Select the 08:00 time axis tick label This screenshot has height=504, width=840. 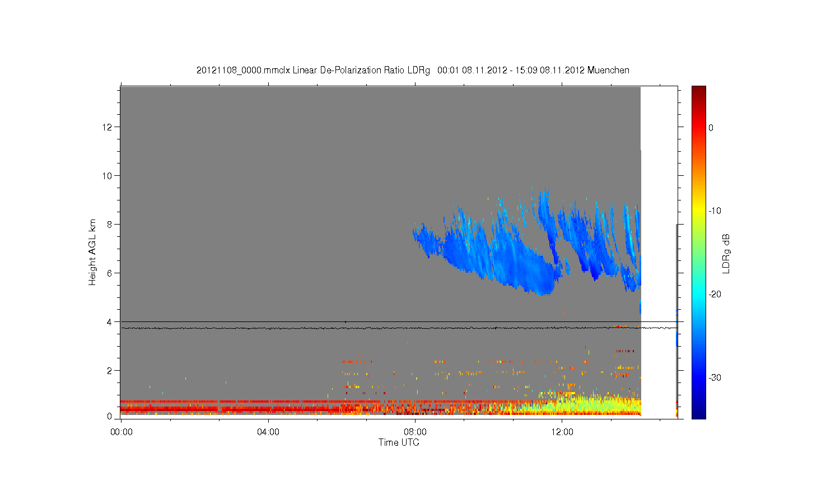(x=416, y=432)
